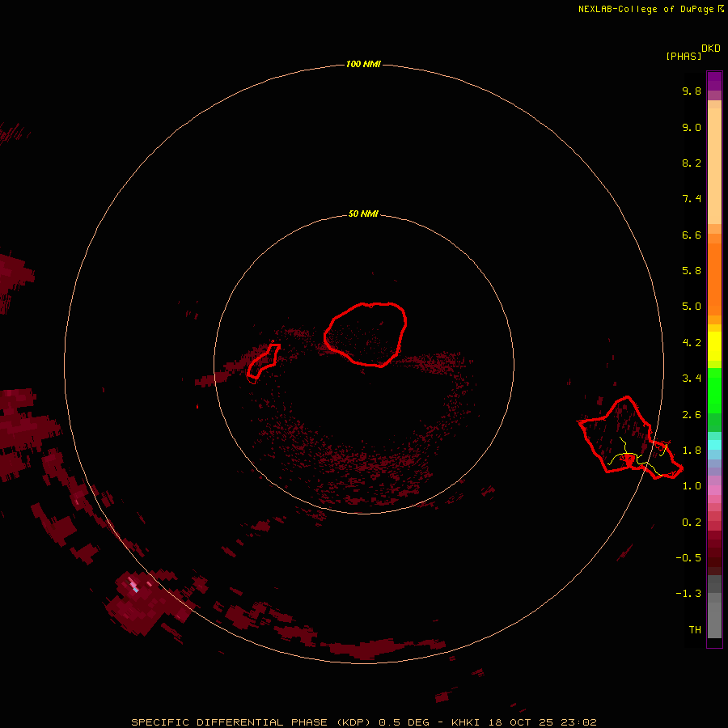The width and height of the screenshot is (728, 728).
Task: Click the 3.4 scale value
Action: 692,379
